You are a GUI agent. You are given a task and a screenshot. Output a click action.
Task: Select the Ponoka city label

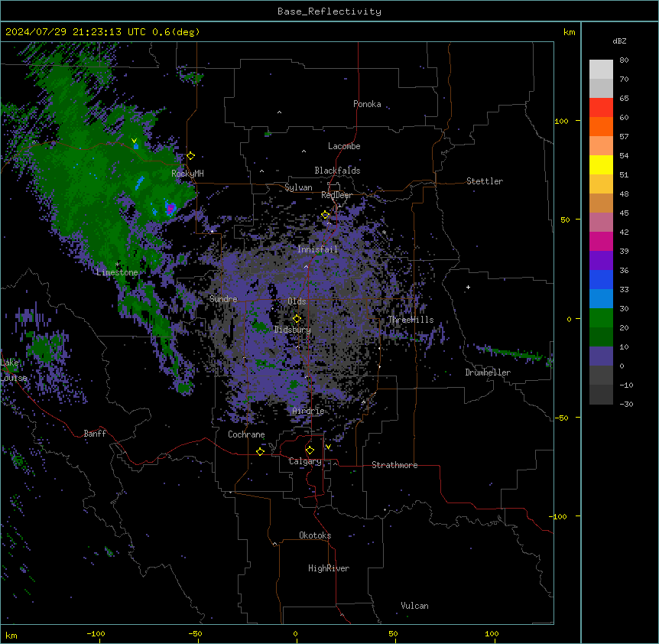pos(367,104)
